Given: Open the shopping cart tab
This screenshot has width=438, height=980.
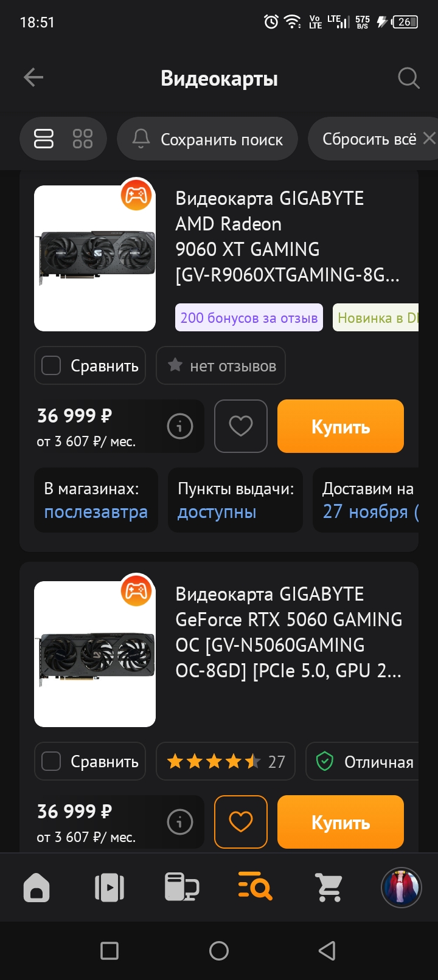Looking at the screenshot, I should coord(329,888).
